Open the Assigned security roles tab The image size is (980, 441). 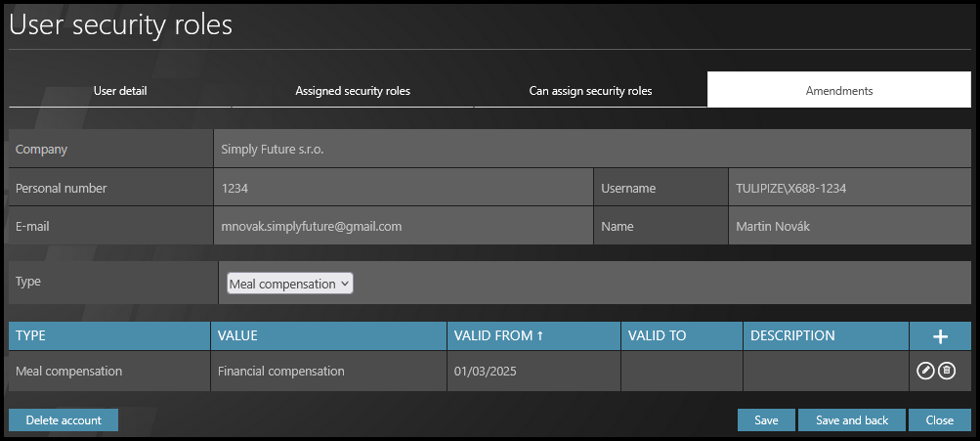[x=353, y=91]
